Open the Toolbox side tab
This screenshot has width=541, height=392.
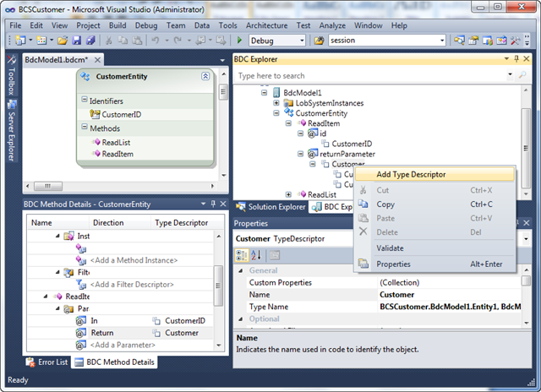11,75
